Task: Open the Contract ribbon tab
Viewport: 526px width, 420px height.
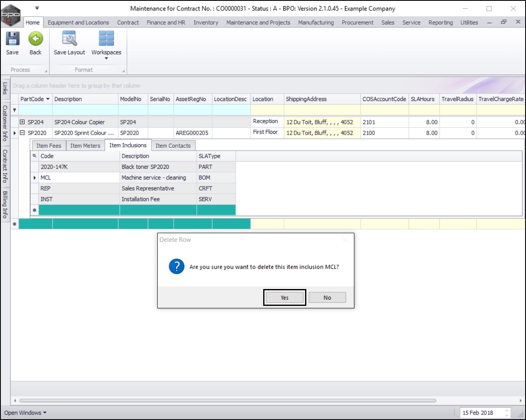Action: (x=128, y=23)
